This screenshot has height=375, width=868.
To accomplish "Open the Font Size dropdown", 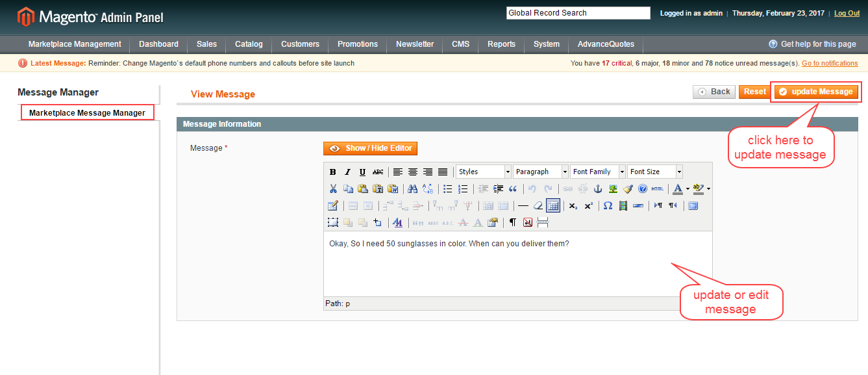I will click(655, 172).
